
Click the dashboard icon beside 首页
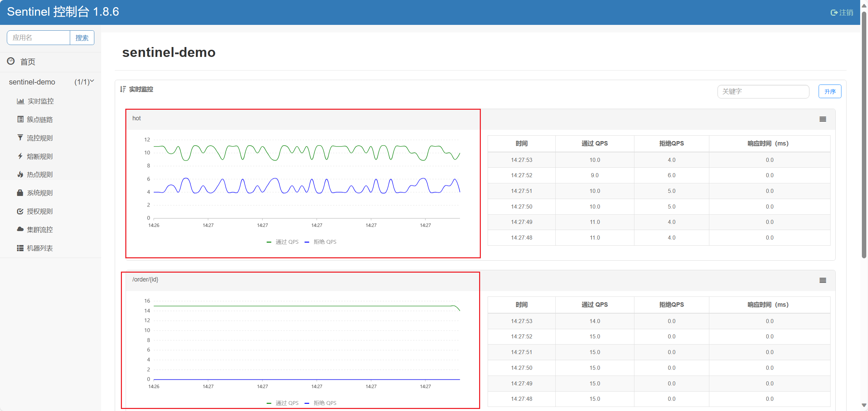(x=11, y=61)
